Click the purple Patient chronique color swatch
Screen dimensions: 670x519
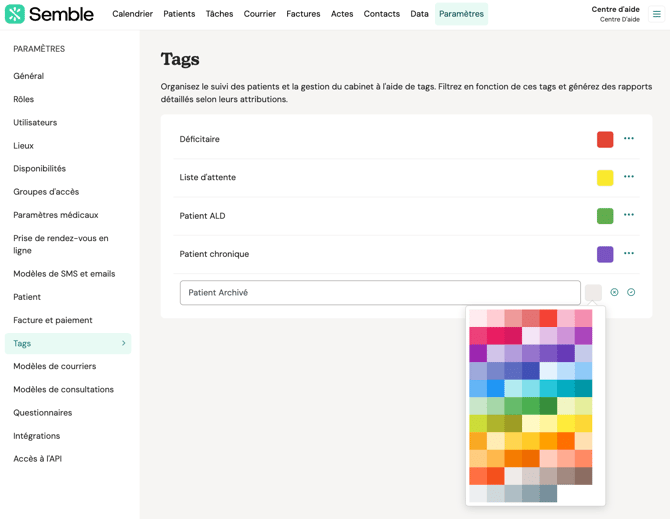pyautogui.click(x=605, y=255)
